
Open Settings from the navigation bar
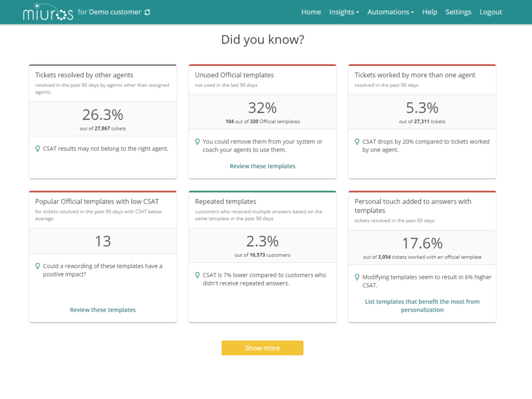tap(458, 12)
